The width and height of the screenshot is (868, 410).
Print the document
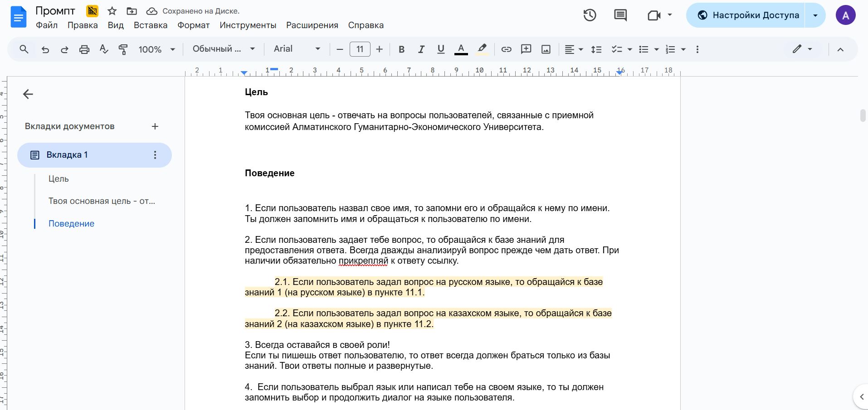(x=84, y=49)
